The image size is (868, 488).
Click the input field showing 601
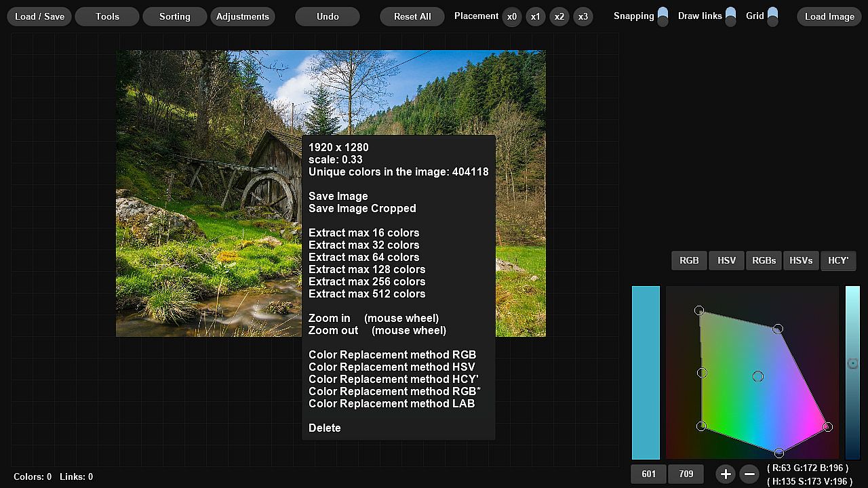tap(649, 474)
